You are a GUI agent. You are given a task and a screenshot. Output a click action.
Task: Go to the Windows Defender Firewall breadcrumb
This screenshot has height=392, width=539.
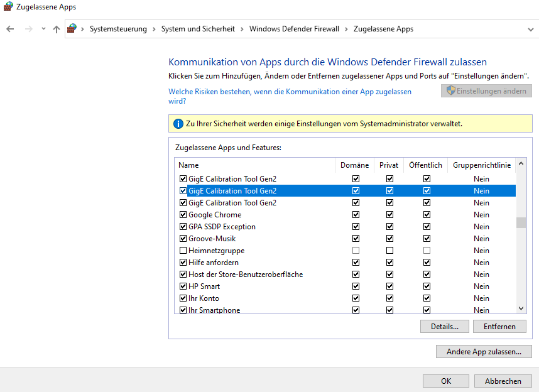294,29
